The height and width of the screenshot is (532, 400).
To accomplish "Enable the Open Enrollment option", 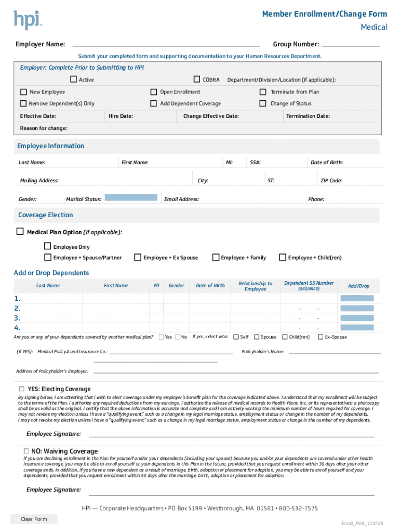I will (x=154, y=92).
